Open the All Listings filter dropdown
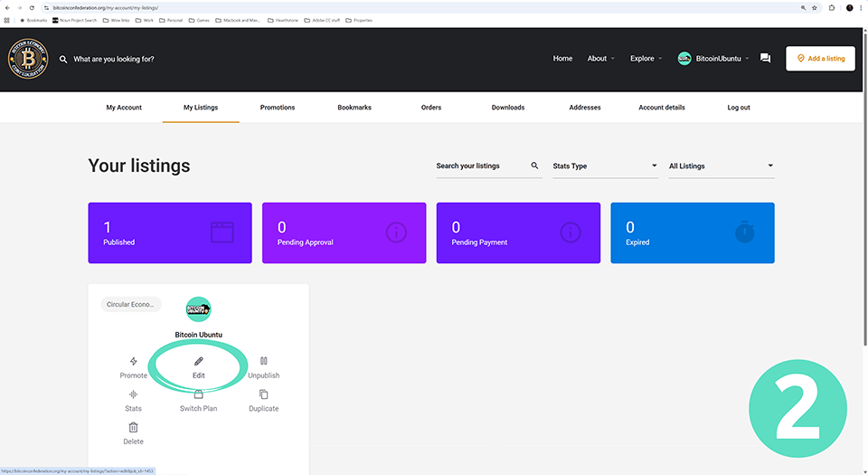The width and height of the screenshot is (868, 475). point(721,166)
